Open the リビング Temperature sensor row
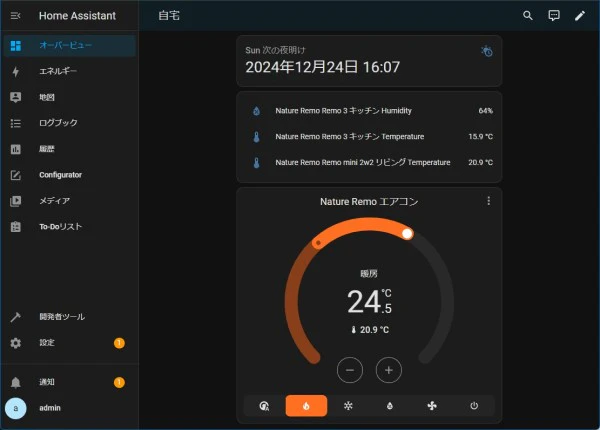Image resolution: width=600 pixels, height=430 pixels. 369,163
